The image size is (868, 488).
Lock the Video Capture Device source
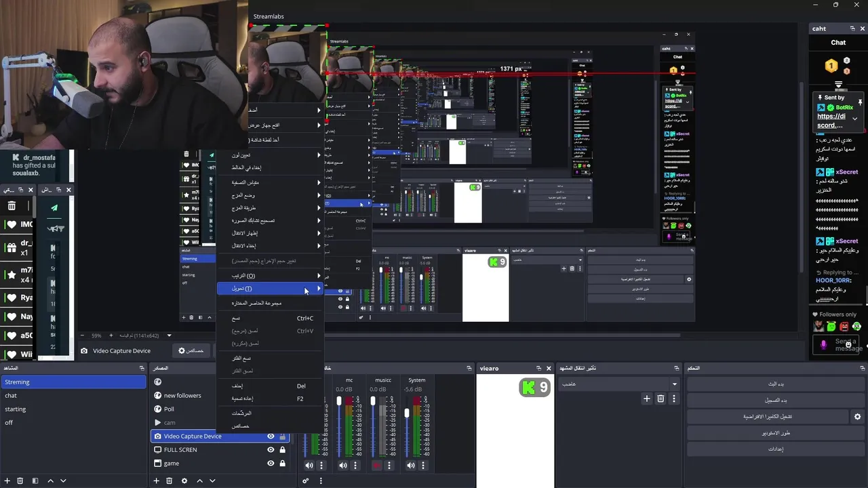tap(283, 436)
